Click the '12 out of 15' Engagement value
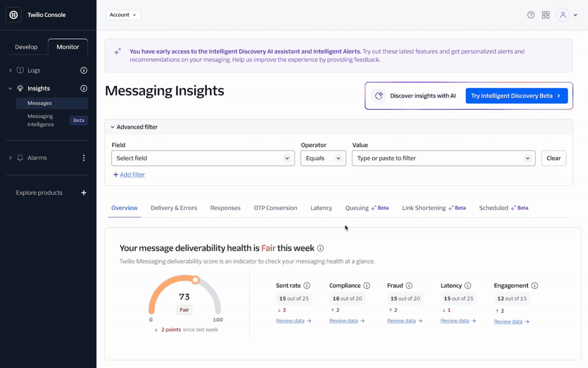 (512, 298)
